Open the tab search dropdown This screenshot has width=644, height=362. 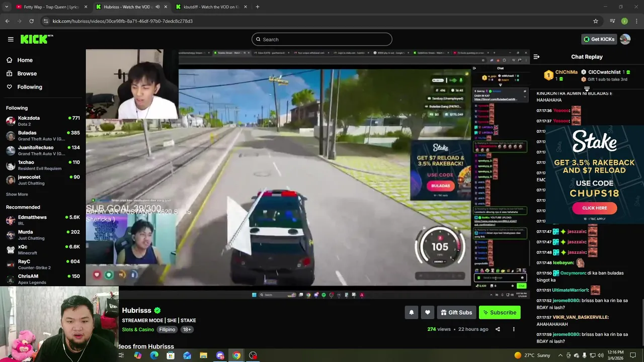click(7, 7)
